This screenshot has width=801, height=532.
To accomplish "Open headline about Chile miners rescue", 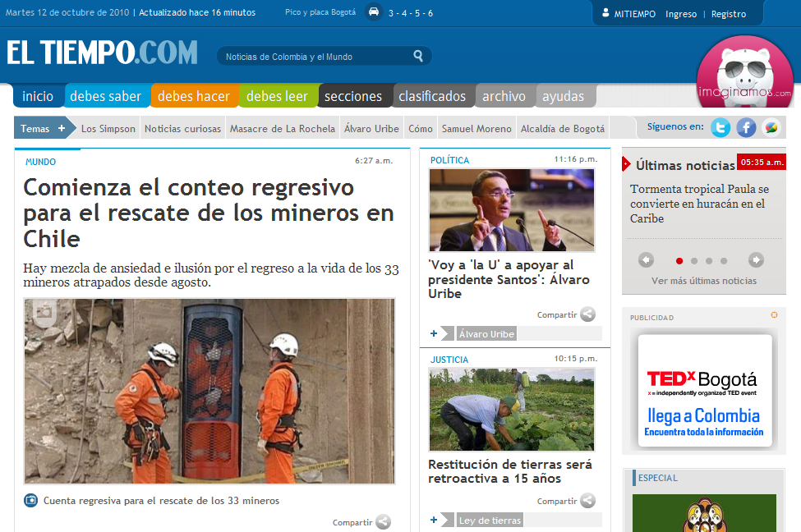I will (x=209, y=213).
